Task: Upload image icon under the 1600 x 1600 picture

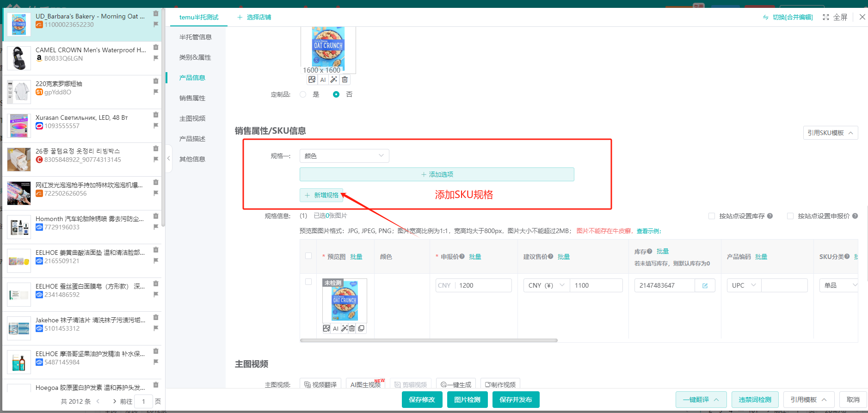Action: [312, 80]
